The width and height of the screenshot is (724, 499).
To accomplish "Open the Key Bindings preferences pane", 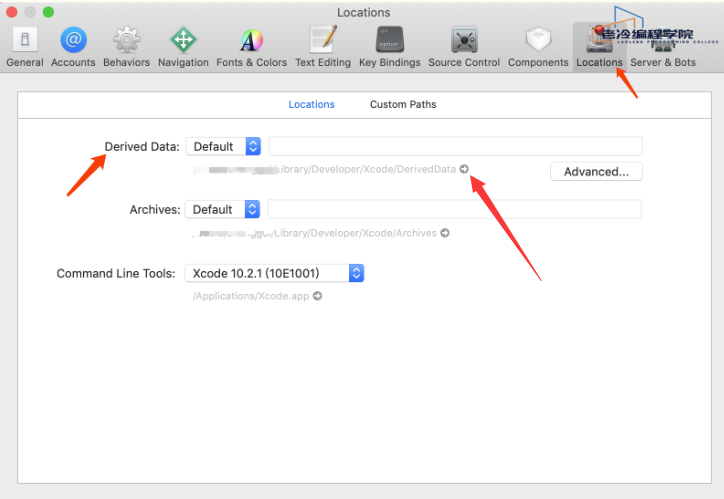I will 390,47.
